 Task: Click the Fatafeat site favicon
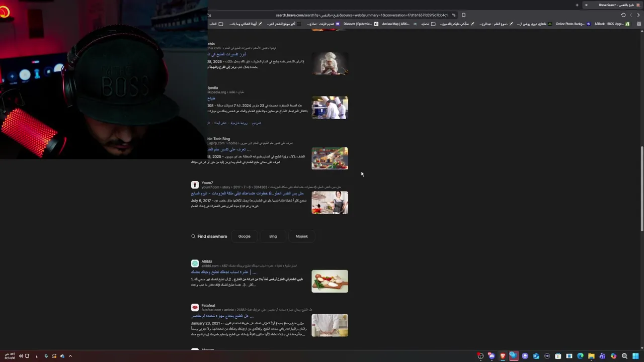195,307
